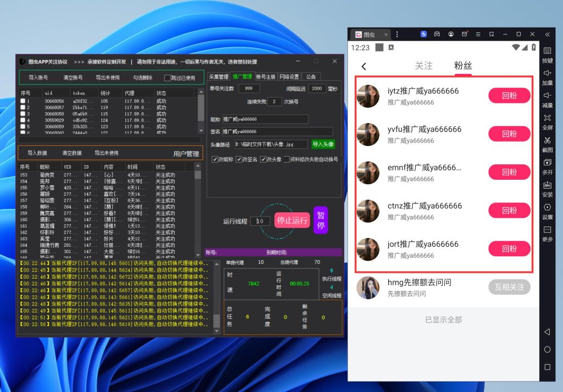Uncheck the 改昵称 checkbox
563x392 pixels.
215,159
